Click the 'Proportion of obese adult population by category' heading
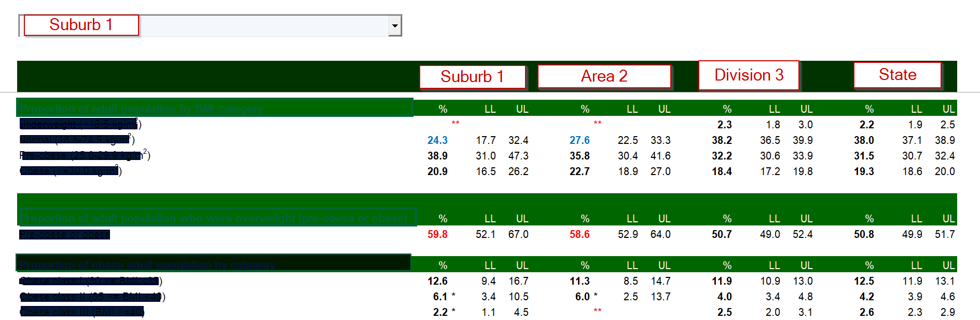This screenshot has height=320, width=980. coord(147,265)
